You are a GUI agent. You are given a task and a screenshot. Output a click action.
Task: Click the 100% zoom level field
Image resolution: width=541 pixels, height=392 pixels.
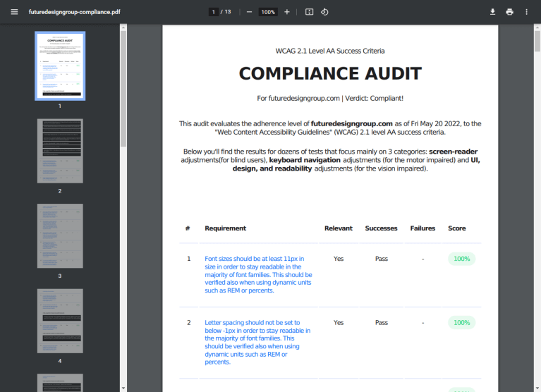pyautogui.click(x=268, y=12)
